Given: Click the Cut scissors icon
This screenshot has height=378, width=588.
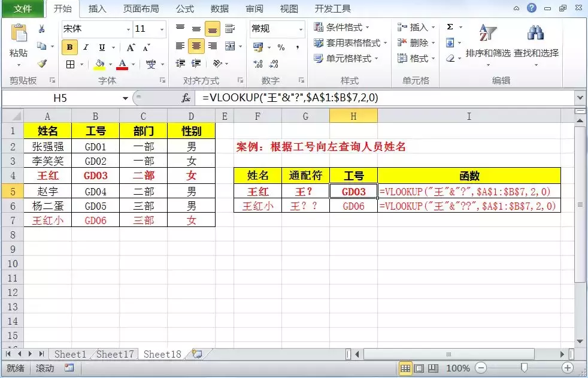Looking at the screenshot, I should click(42, 29).
